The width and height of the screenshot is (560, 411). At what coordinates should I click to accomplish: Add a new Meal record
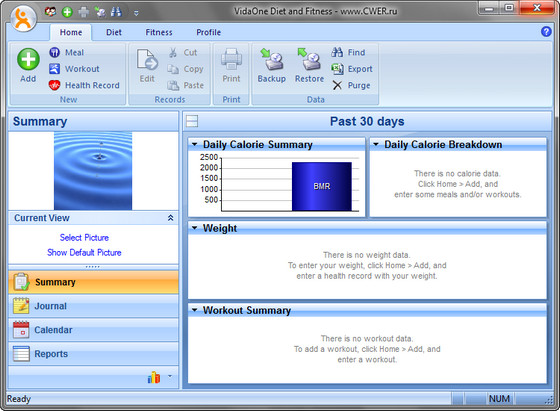[66, 52]
